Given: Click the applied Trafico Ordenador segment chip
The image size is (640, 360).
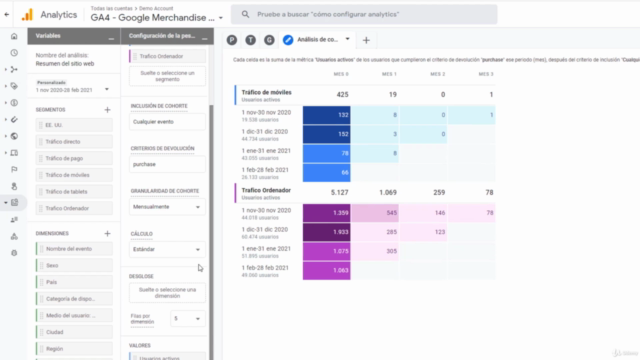Looking at the screenshot, I should [167, 56].
